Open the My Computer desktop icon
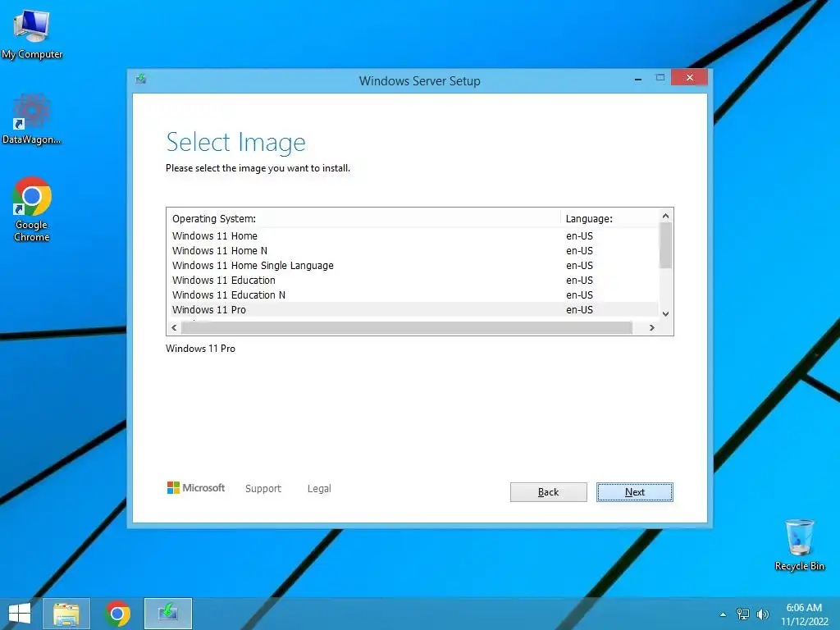This screenshot has width=840, height=630. tap(32, 33)
